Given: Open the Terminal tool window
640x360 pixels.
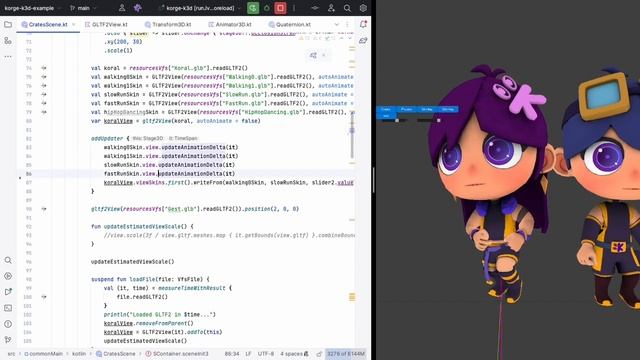Looking at the screenshot, I should [8, 308].
